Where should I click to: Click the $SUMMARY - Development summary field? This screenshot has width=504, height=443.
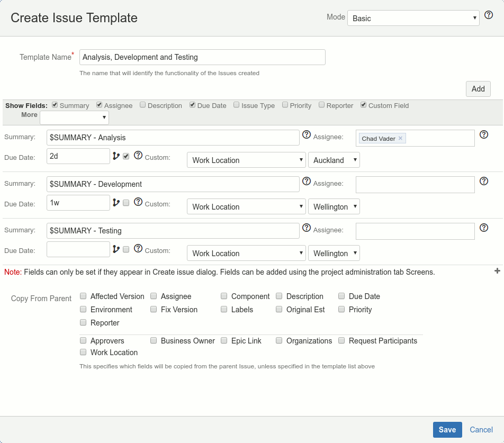(173, 184)
